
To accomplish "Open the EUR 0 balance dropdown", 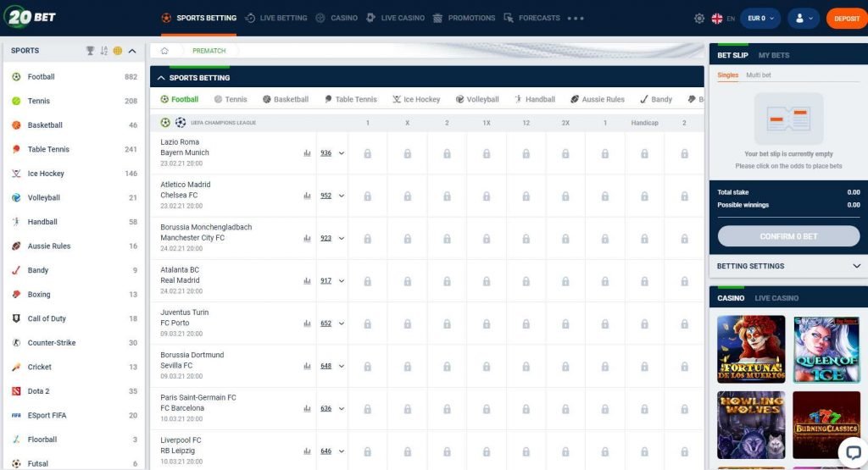I will (760, 19).
